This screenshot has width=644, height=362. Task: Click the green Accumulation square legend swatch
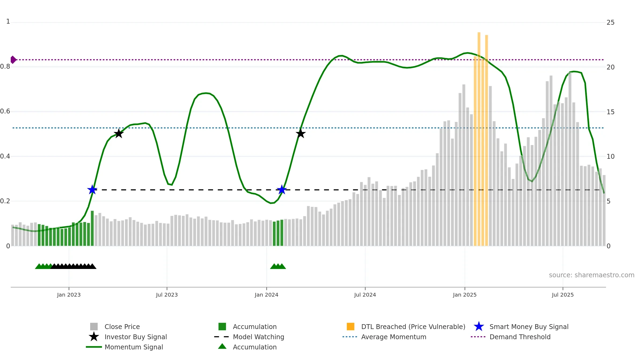coord(222,327)
